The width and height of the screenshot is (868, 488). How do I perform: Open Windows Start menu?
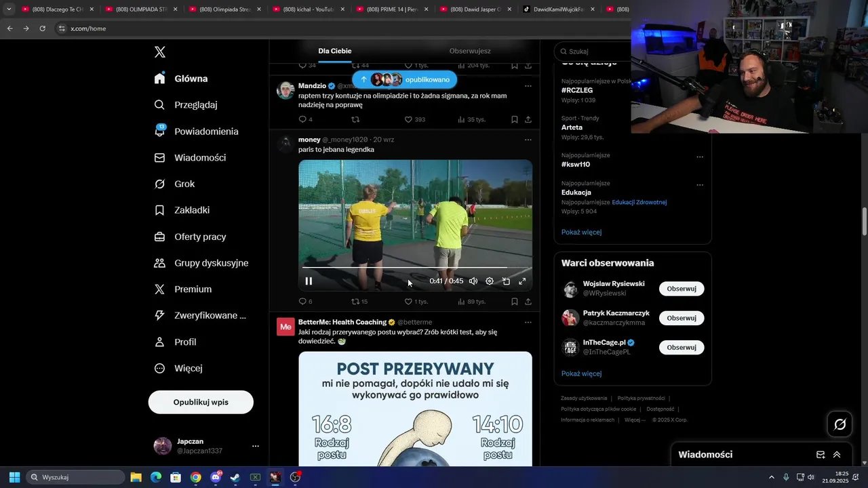coord(14,477)
